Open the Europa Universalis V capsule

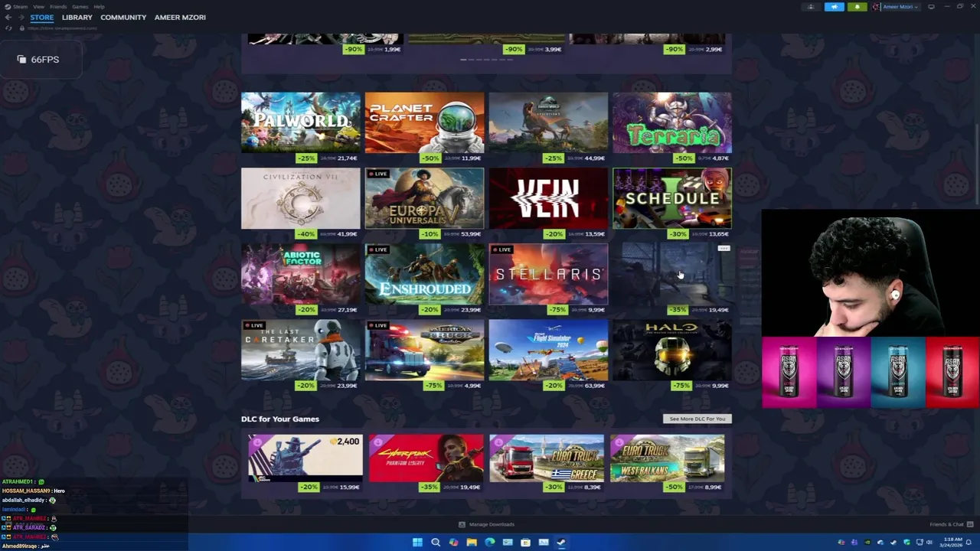click(424, 198)
